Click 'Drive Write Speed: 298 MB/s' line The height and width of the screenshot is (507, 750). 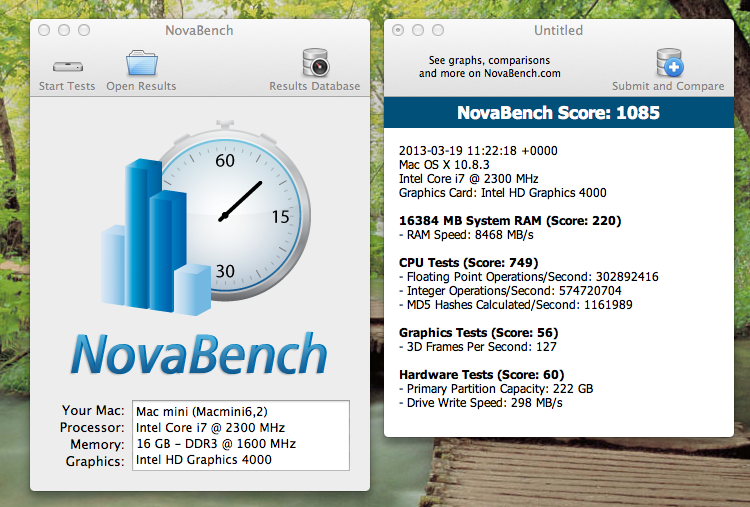pyautogui.click(x=481, y=403)
